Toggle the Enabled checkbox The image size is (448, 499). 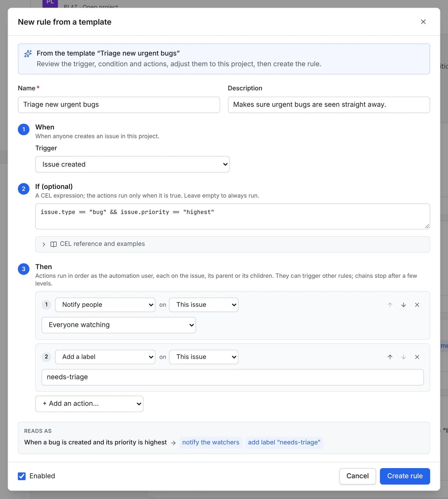(x=22, y=476)
